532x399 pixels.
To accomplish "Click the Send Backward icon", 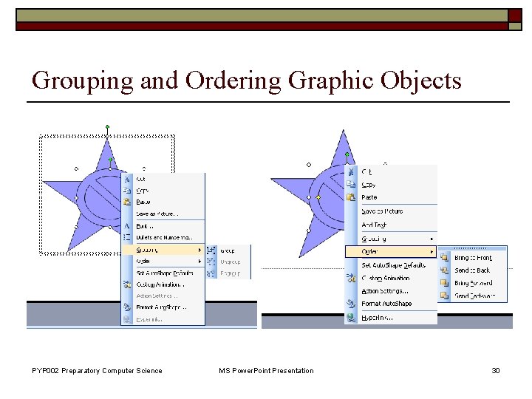I will tap(444, 295).
